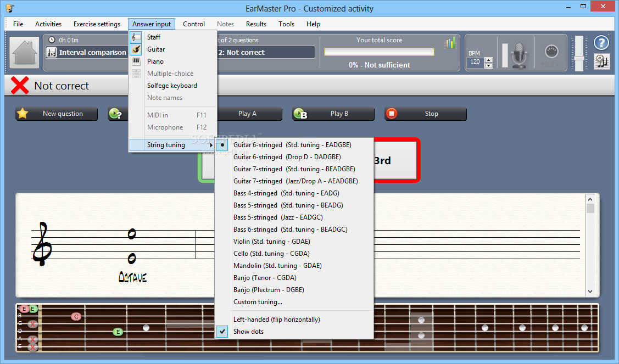Click the Staff icon in Answer input menu
619x364 pixels.
(136, 37)
